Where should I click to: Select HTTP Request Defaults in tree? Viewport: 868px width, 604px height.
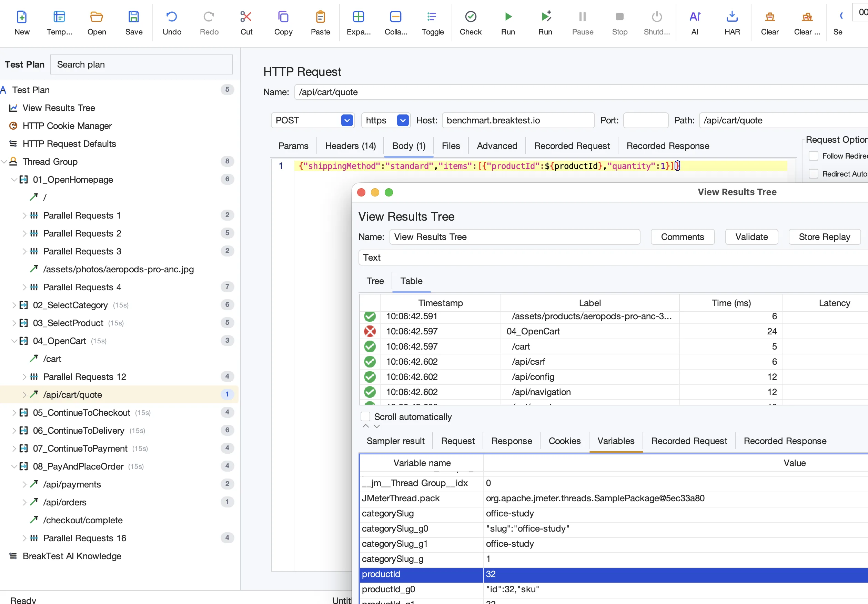[69, 144]
